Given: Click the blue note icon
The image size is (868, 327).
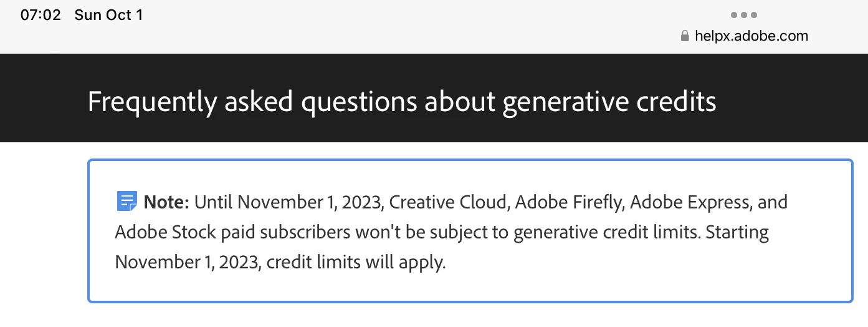Looking at the screenshot, I should 126,202.
